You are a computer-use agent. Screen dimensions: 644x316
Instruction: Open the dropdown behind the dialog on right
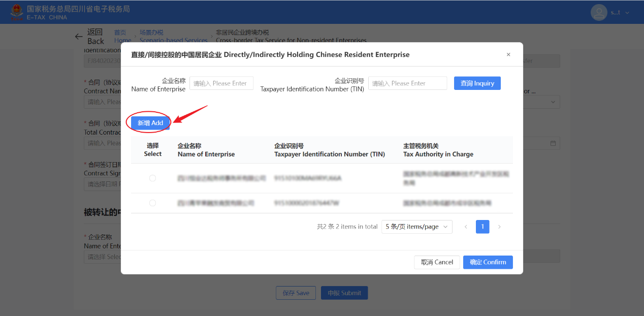click(553, 102)
